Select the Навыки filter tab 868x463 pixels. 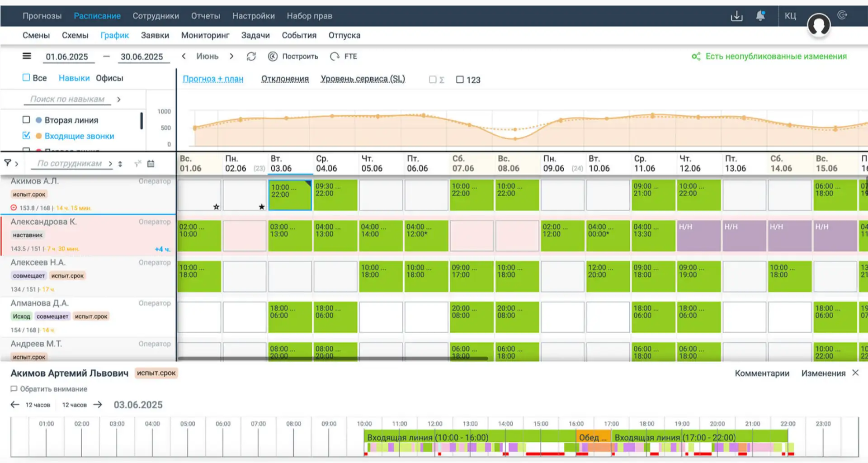tap(74, 78)
